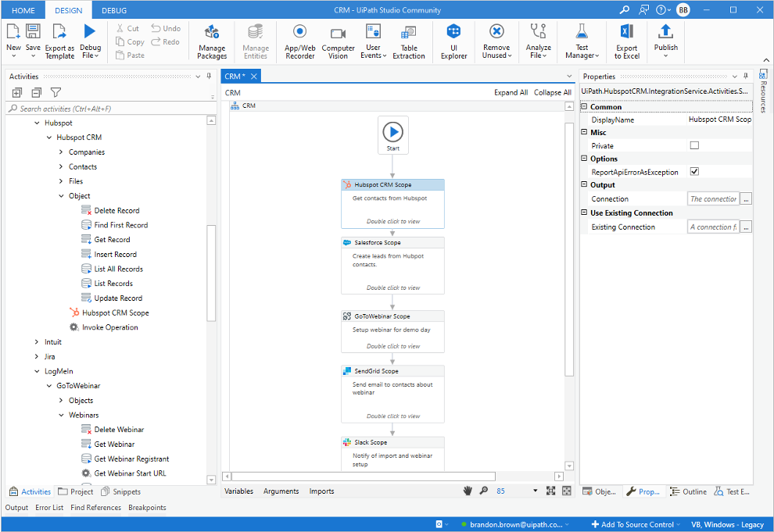The image size is (774, 532).
Task: Click the New file icon
Action: coord(13,31)
